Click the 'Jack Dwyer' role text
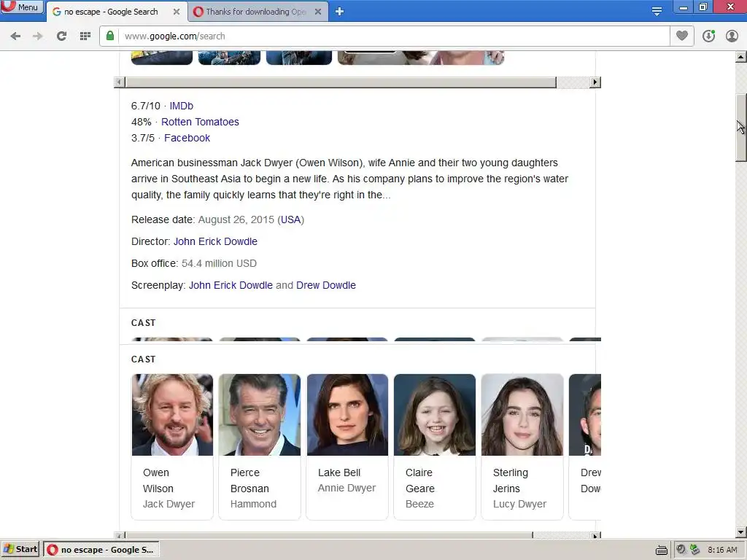The image size is (747, 560). coord(169,504)
